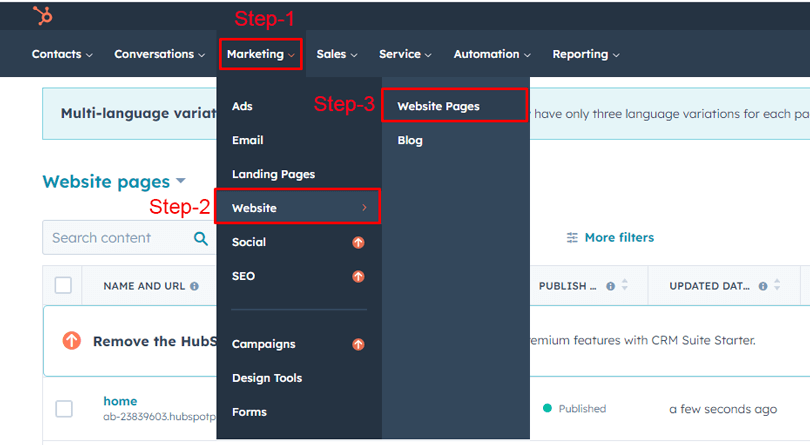This screenshot has height=445, width=810.
Task: Open the Service dropdown menu
Action: pyautogui.click(x=405, y=54)
